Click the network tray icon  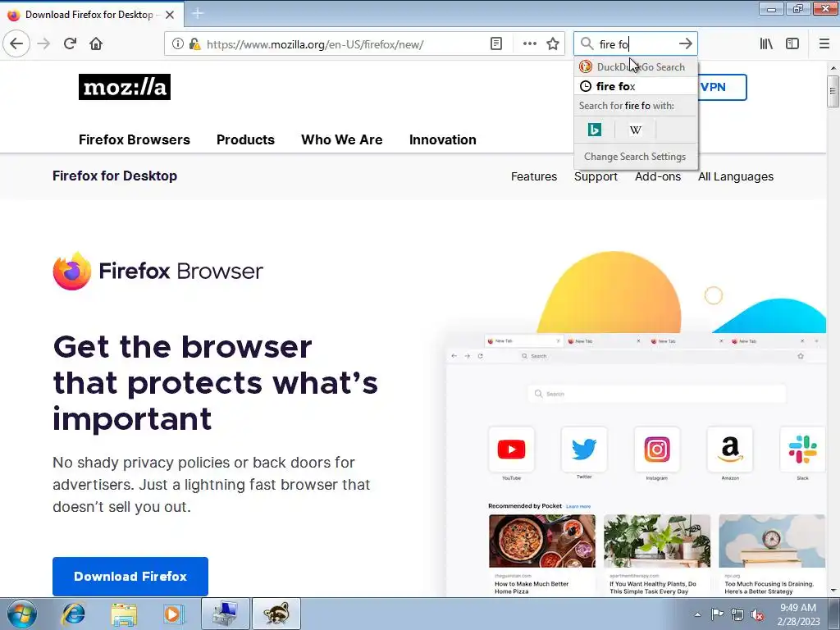click(737, 614)
